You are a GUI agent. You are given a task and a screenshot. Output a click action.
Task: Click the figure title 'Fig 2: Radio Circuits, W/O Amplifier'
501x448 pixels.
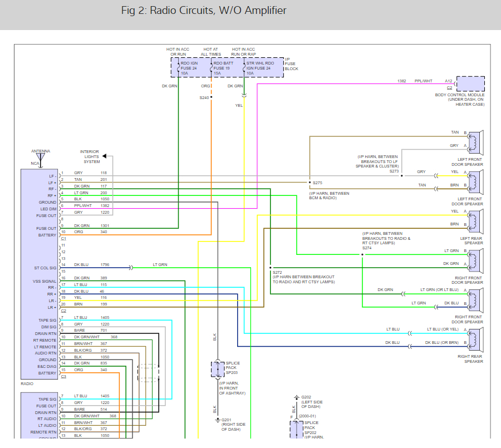[204, 11]
